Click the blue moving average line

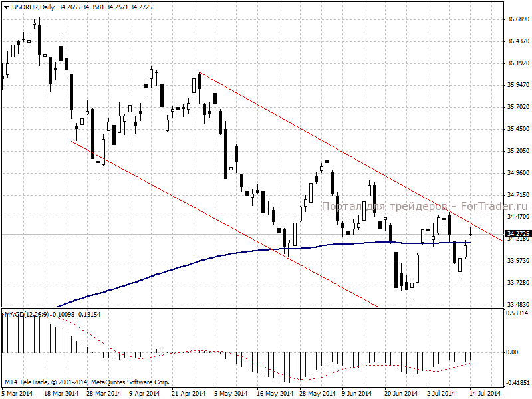[265, 250]
